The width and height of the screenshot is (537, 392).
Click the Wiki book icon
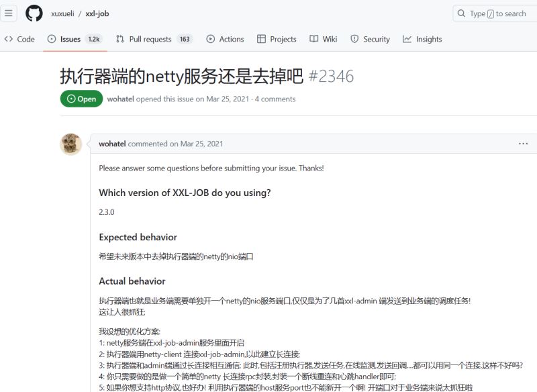(x=313, y=39)
